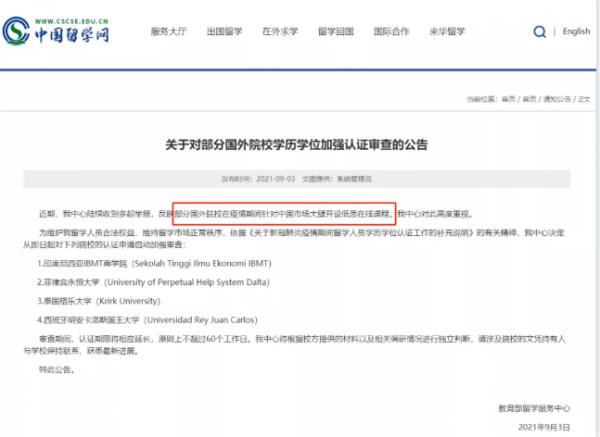Open the 来华留学 menu
The width and height of the screenshot is (600, 437).
[x=447, y=31]
